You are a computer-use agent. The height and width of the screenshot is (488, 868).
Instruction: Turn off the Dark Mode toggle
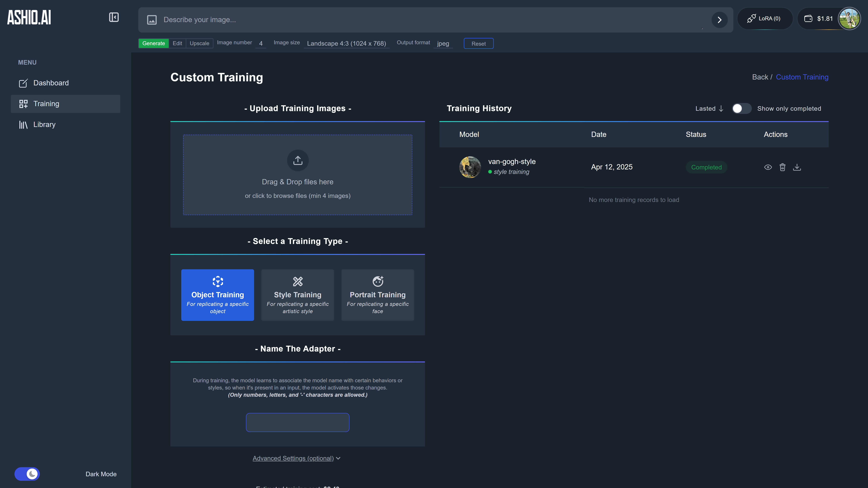(27, 474)
